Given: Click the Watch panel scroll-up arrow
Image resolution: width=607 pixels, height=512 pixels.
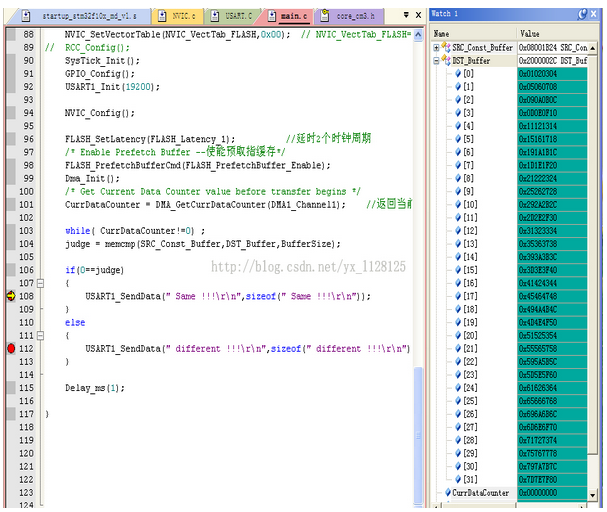Looking at the screenshot, I should (592, 48).
